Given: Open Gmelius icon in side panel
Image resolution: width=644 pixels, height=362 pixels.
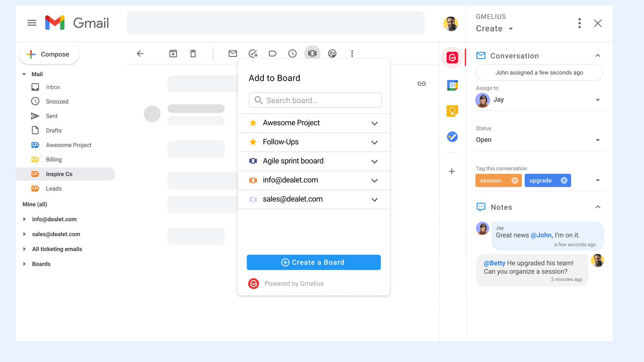Looking at the screenshot, I should (452, 58).
